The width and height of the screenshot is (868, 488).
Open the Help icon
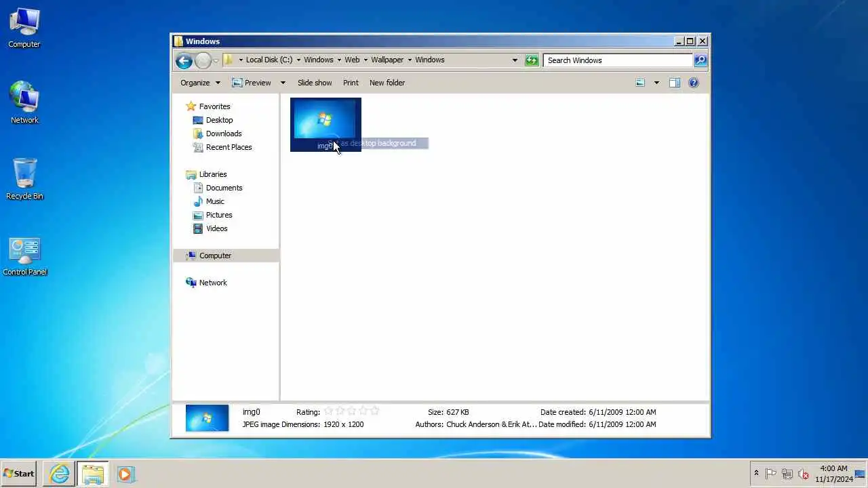click(x=693, y=83)
